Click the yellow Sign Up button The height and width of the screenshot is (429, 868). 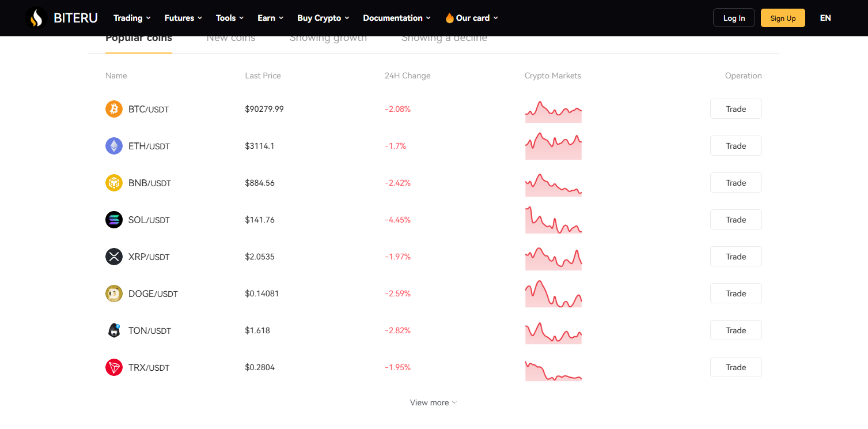tap(783, 18)
